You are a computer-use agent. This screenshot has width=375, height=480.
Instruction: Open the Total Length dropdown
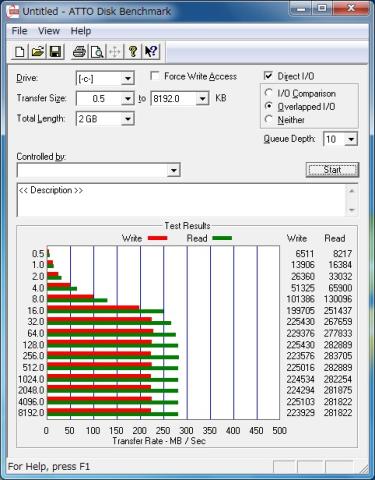[x=128, y=119]
